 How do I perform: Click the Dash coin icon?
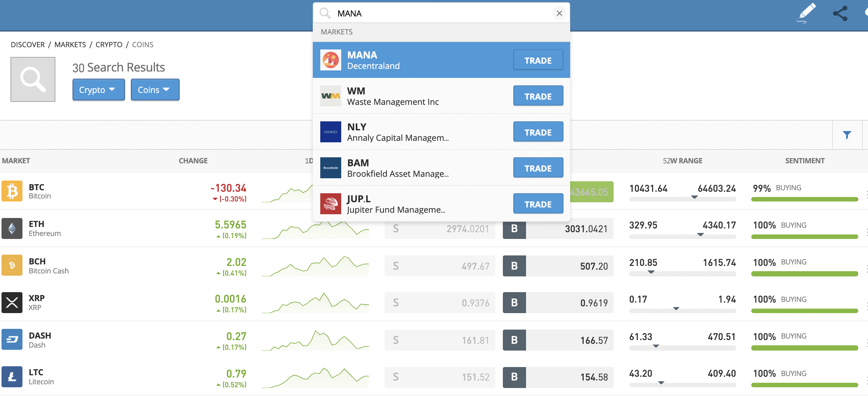12,339
